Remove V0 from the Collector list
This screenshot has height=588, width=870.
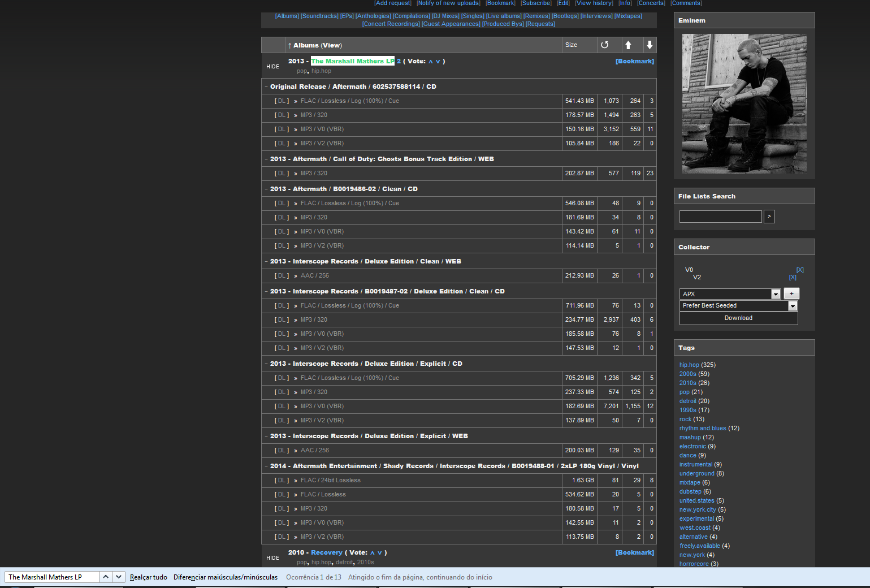click(800, 270)
